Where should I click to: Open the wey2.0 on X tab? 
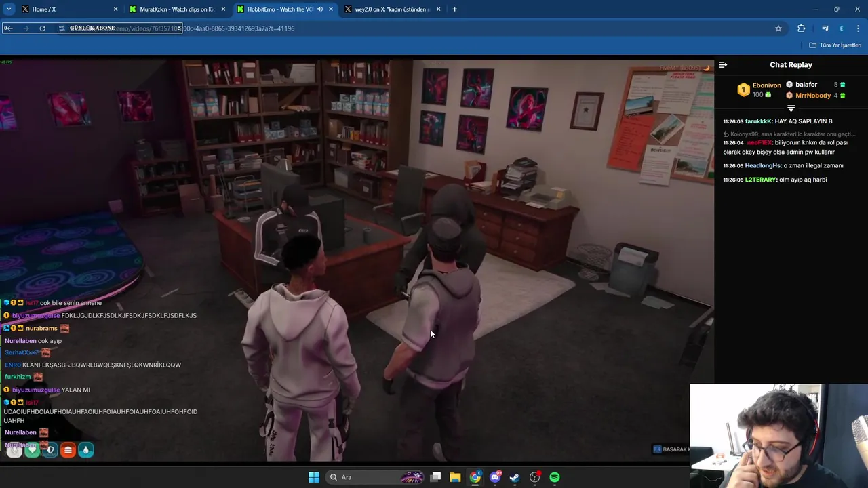tap(392, 9)
